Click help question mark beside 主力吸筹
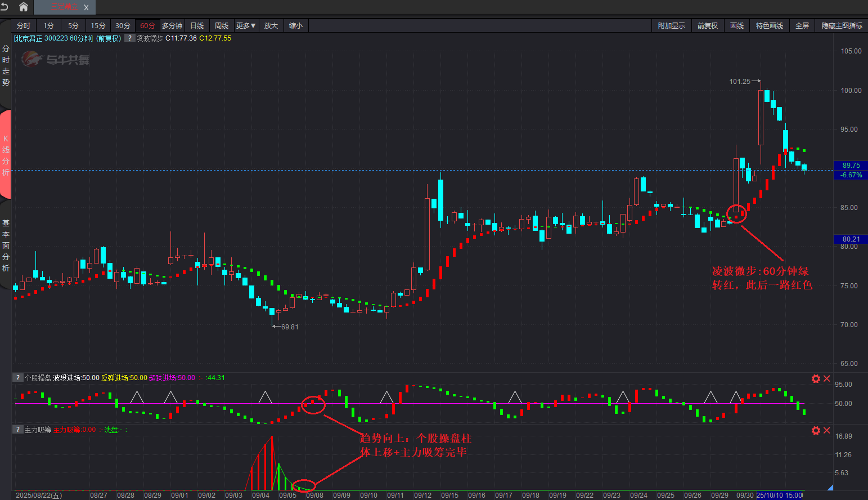868x500 pixels. (18, 430)
